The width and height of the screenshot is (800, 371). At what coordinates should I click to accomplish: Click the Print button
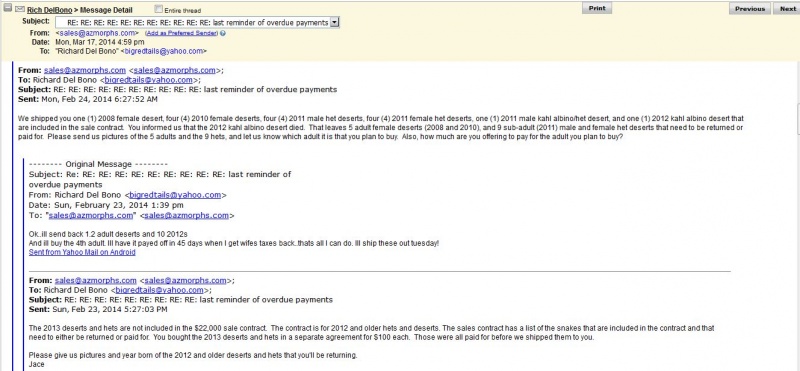597,9
